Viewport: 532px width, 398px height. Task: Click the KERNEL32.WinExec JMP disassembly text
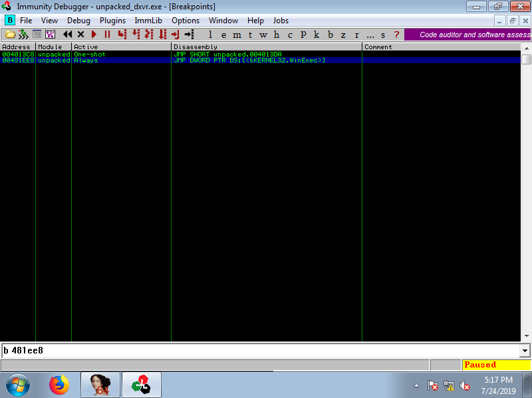click(x=249, y=60)
